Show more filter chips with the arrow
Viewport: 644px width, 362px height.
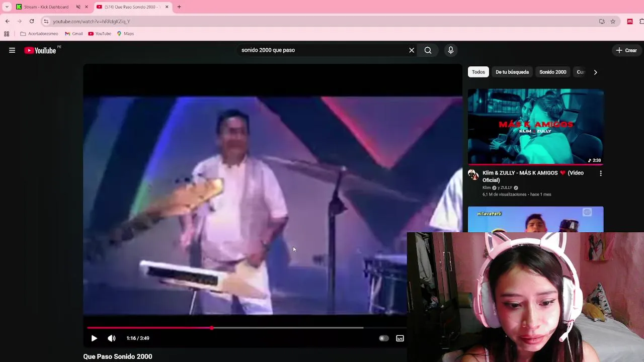click(595, 72)
